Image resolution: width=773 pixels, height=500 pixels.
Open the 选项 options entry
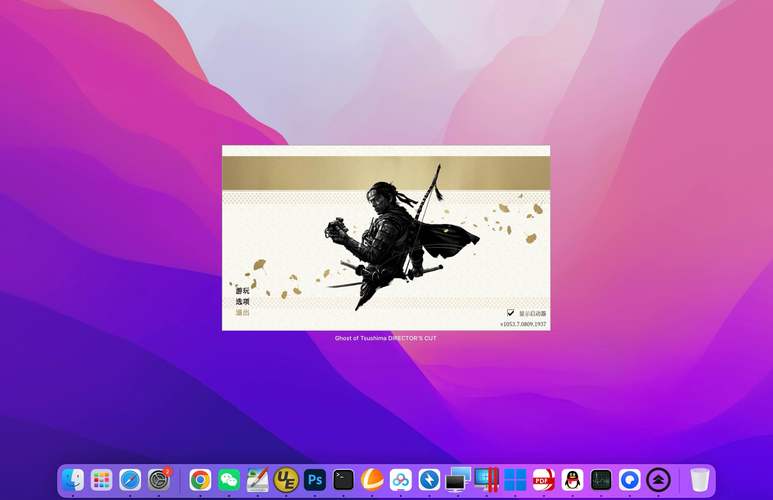(242, 301)
